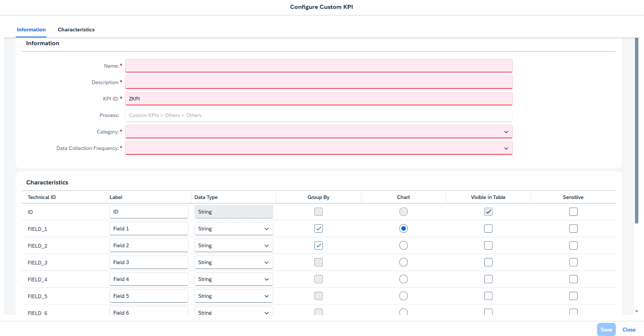
Task: Open the Information tab
Action: point(31,30)
